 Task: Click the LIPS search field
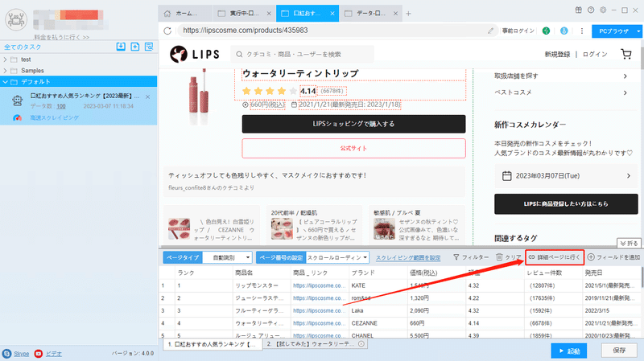pos(303,54)
